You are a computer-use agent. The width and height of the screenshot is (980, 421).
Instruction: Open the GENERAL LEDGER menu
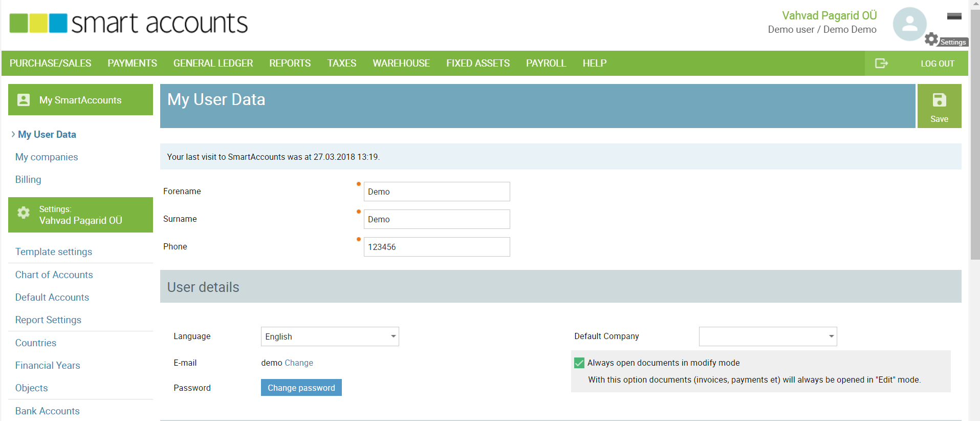pyautogui.click(x=213, y=63)
